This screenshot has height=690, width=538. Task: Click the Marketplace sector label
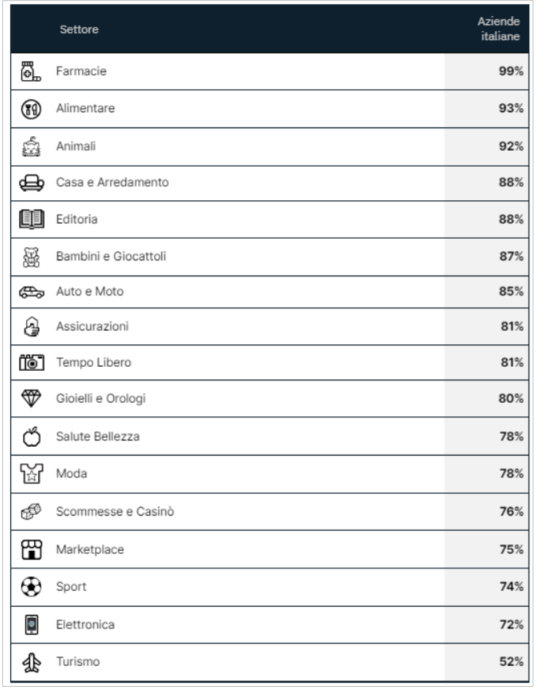[x=90, y=550]
